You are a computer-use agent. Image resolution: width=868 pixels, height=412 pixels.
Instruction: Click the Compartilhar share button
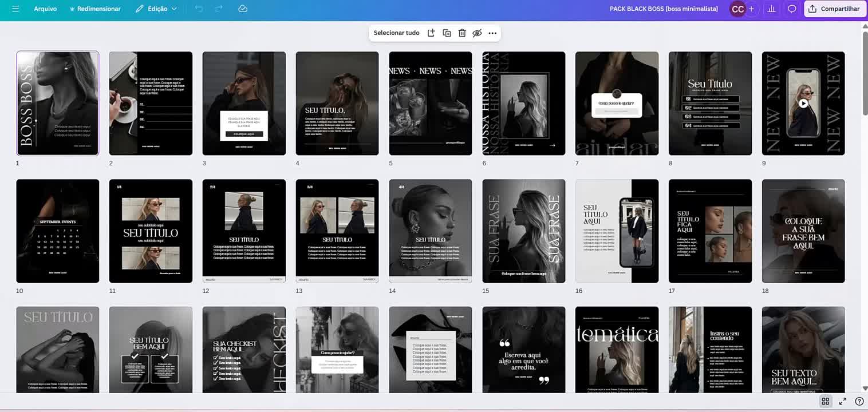click(x=834, y=9)
